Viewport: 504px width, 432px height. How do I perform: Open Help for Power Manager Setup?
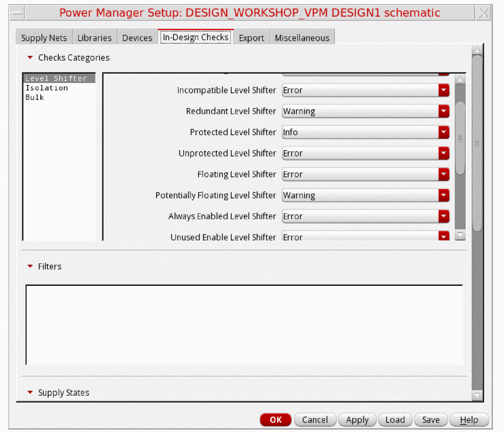[x=469, y=420]
